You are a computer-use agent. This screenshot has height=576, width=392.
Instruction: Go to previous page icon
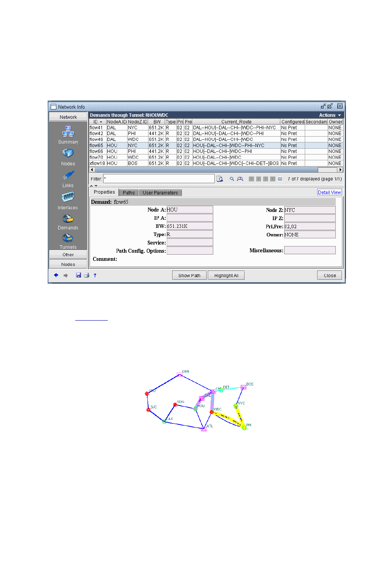pos(259,179)
